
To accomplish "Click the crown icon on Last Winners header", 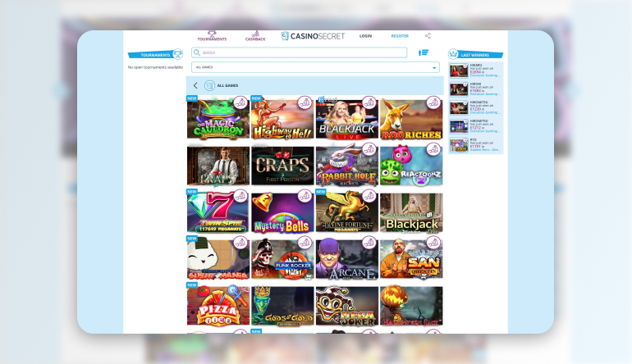I will (453, 54).
